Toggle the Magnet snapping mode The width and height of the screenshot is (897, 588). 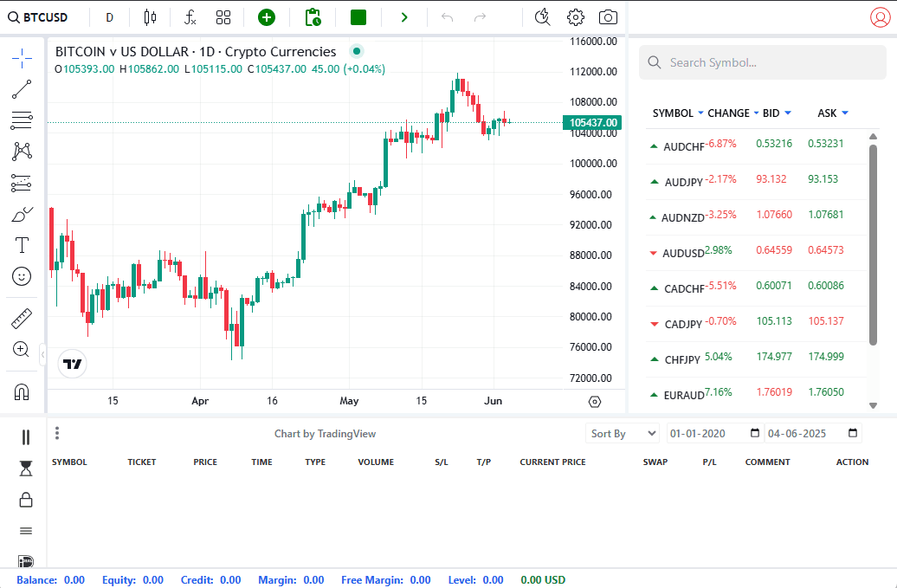pos(22,384)
